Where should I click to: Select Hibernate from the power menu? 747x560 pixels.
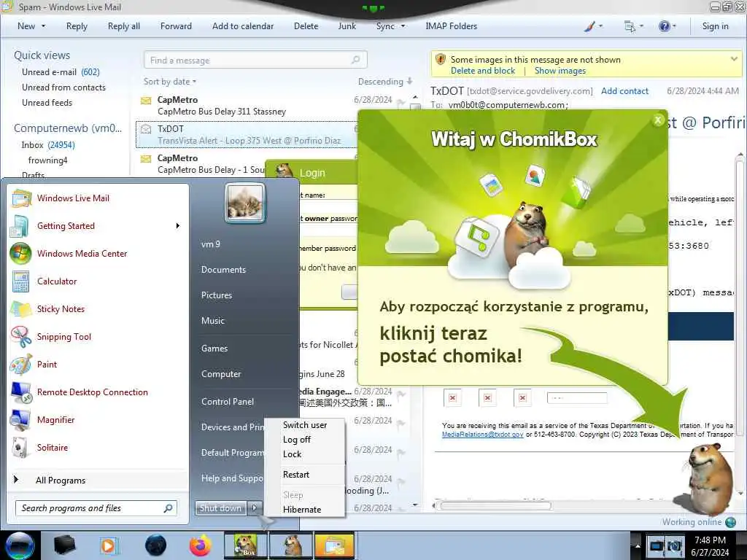click(x=302, y=510)
